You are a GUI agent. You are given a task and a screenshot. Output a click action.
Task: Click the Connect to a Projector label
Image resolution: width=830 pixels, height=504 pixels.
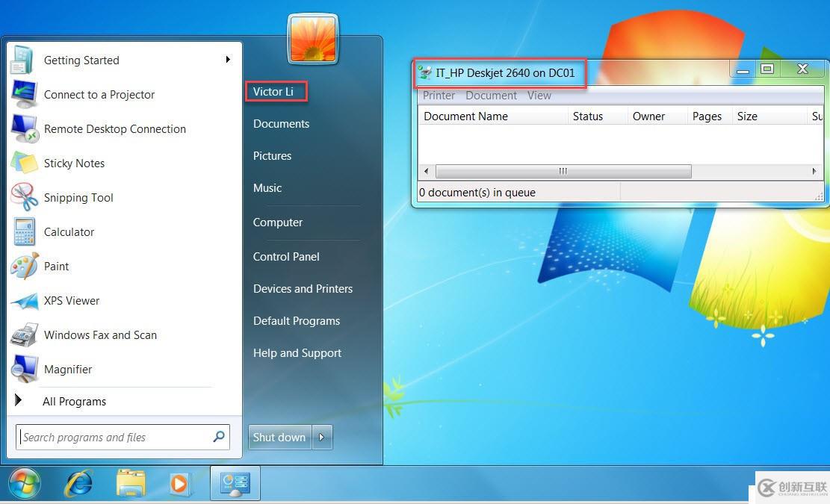point(99,95)
